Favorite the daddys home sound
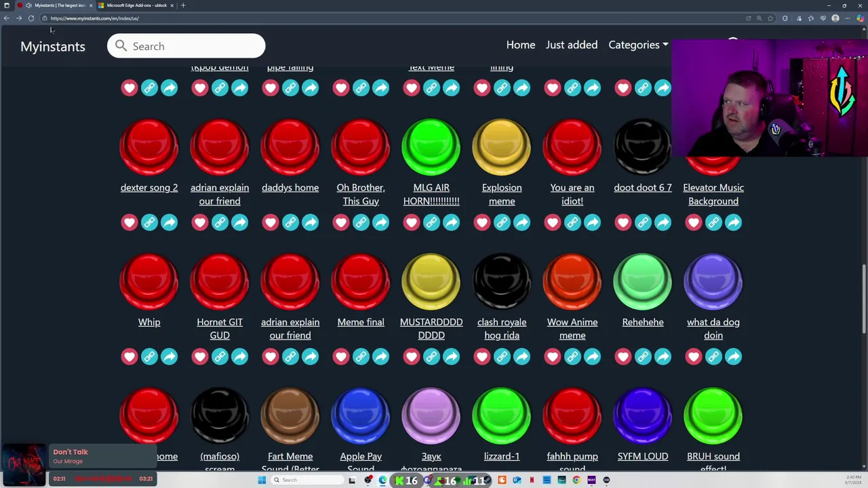Viewport: 868px width, 488px height. tap(271, 222)
